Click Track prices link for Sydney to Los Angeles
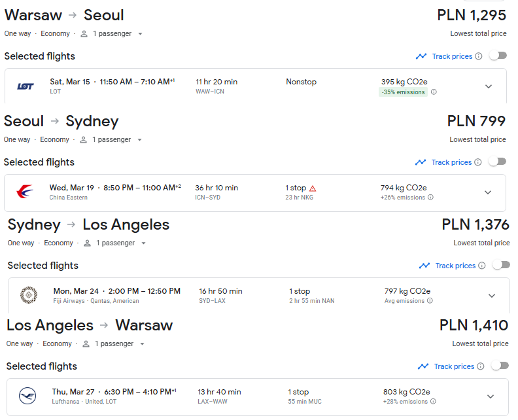Screen dimensions: 518x420 [x=455, y=266]
